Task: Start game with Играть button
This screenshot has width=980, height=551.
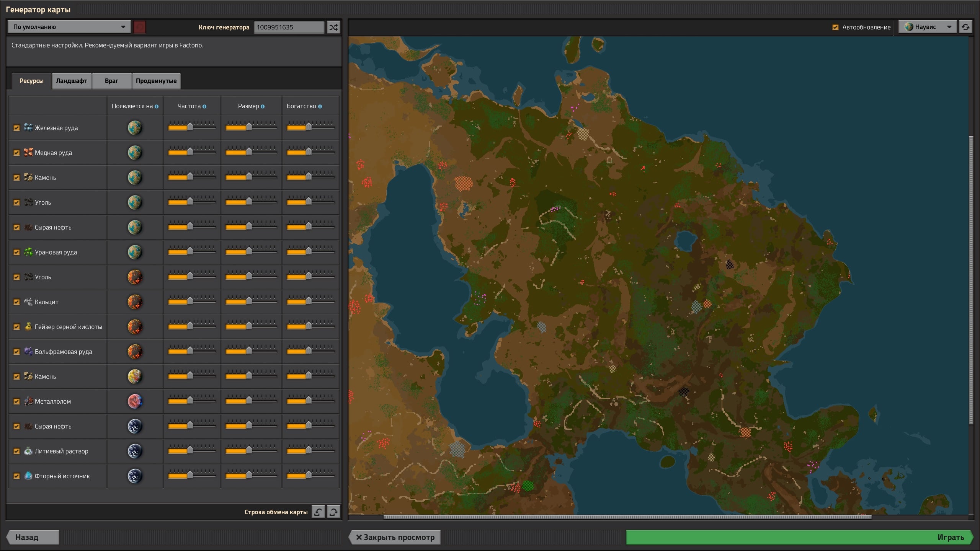Action: pyautogui.click(x=799, y=537)
